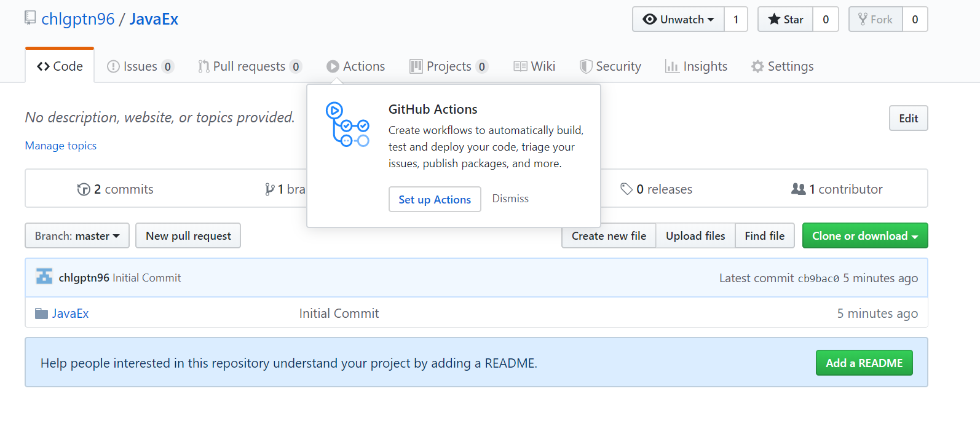Click the commits history clock icon
The image size is (980, 442).
coord(84,189)
